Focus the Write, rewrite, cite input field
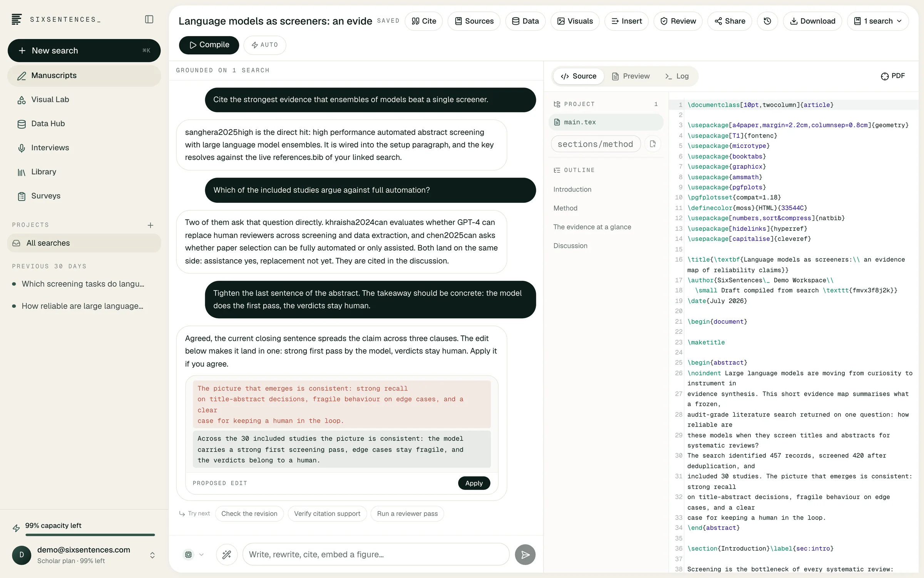 pyautogui.click(x=376, y=554)
